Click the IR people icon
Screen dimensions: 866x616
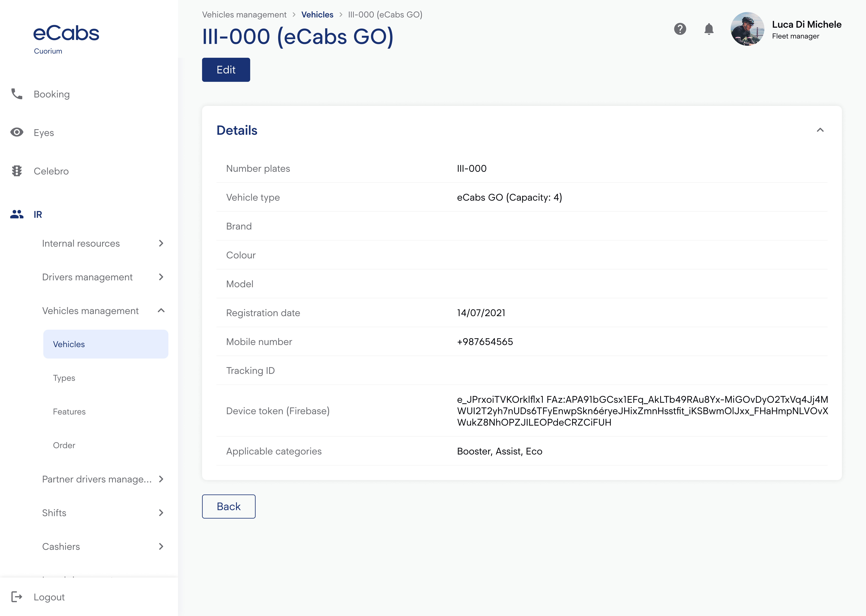tap(17, 214)
